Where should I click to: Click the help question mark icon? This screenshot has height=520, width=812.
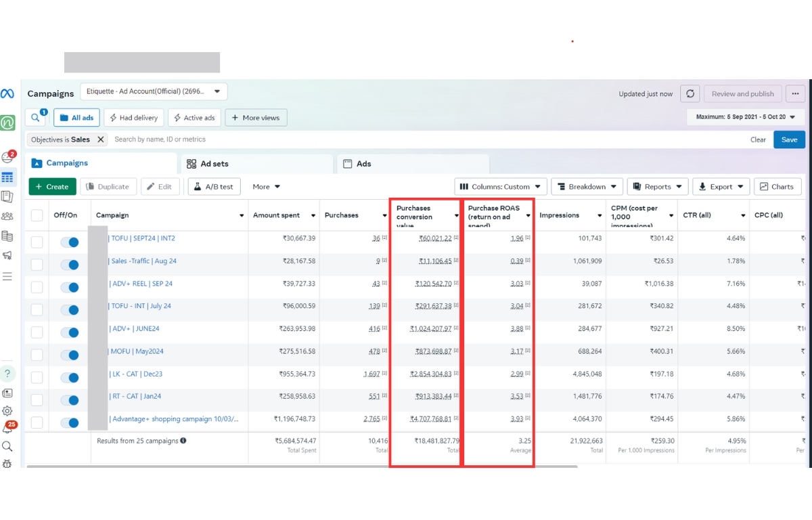point(7,374)
